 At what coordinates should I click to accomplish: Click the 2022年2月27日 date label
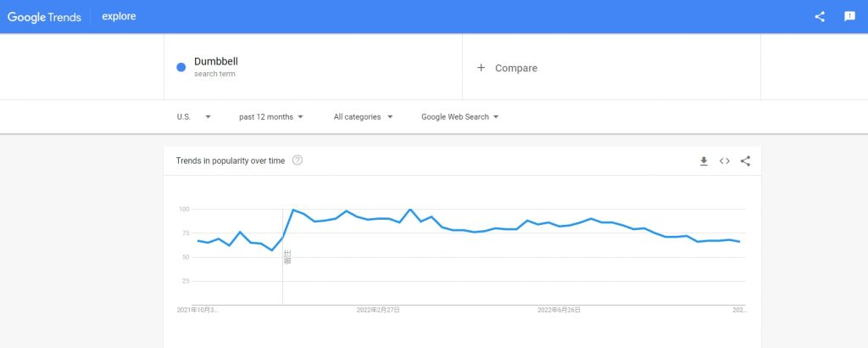[378, 311]
